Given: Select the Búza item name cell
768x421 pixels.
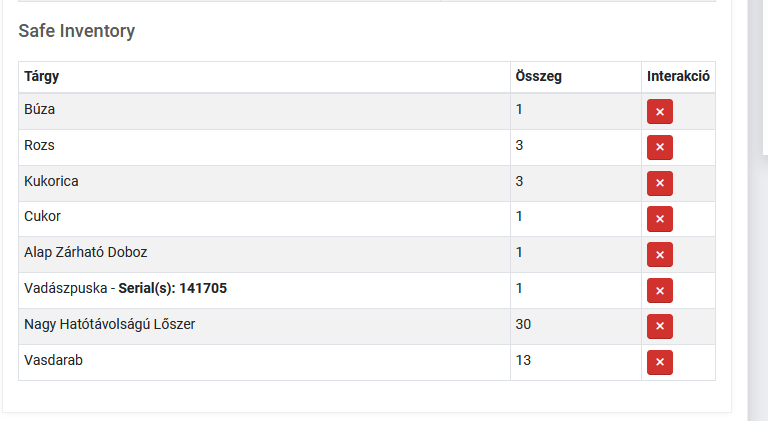Looking at the screenshot, I should 264,112.
